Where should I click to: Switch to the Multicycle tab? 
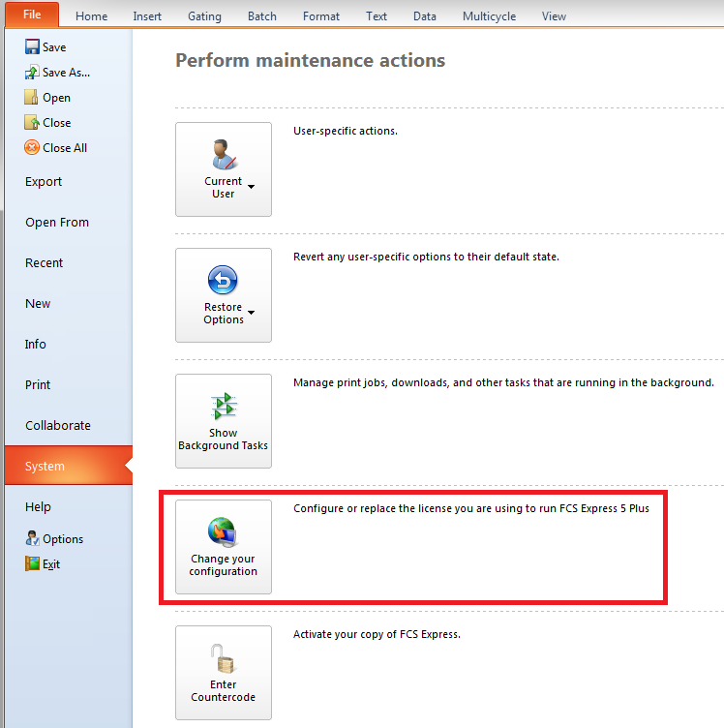coord(489,16)
